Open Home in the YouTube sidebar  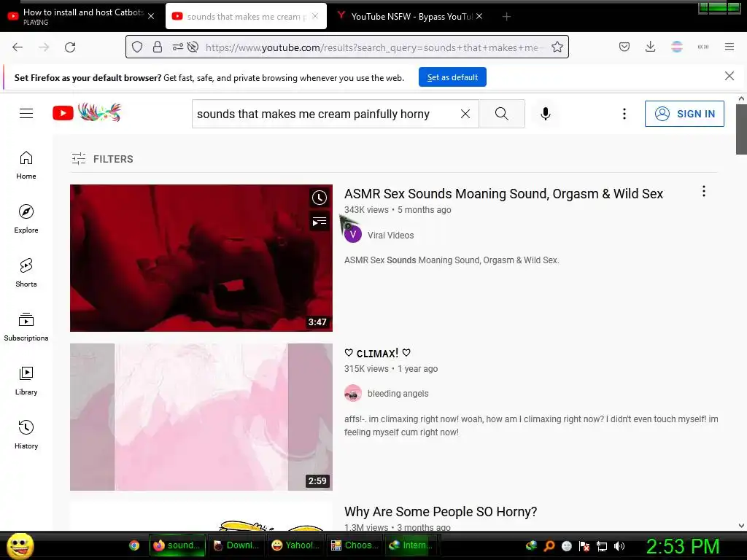coord(26,166)
